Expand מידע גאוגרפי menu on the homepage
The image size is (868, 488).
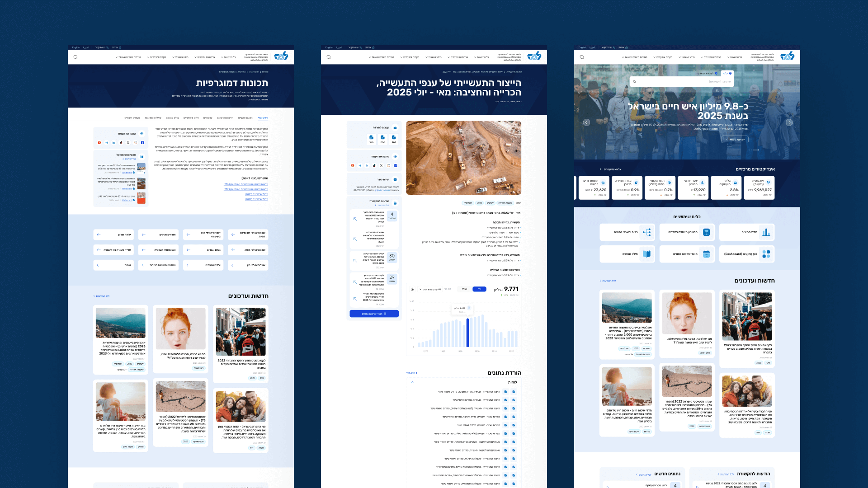[x=687, y=57]
